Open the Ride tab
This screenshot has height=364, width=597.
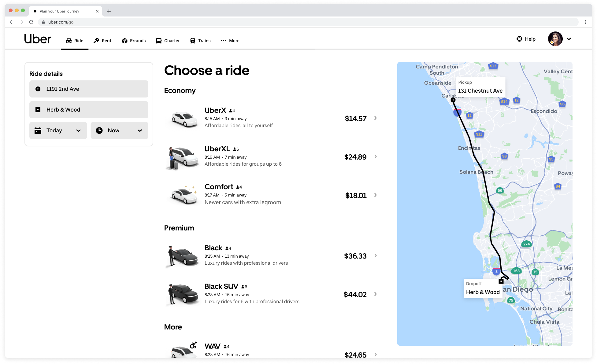point(75,41)
